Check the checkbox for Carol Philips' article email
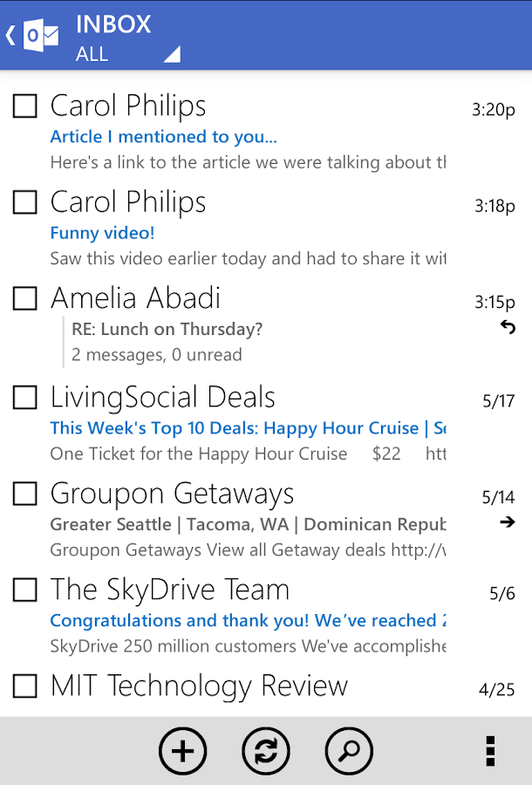Screen dimensions: 532x785 24,106
